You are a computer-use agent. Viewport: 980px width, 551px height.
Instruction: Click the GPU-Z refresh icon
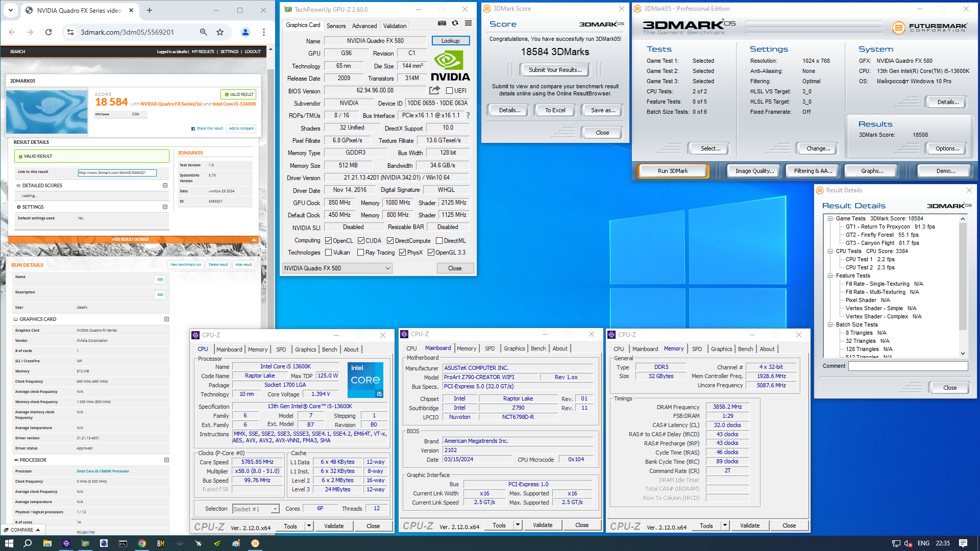pyautogui.click(x=455, y=23)
